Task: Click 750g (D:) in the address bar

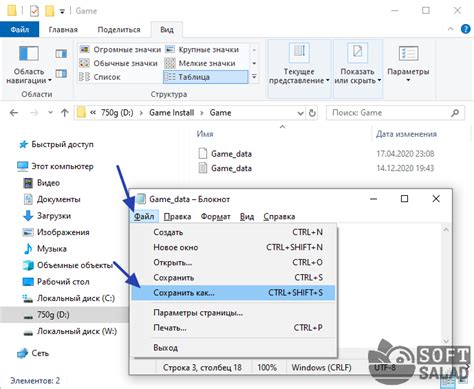Action: click(x=117, y=113)
